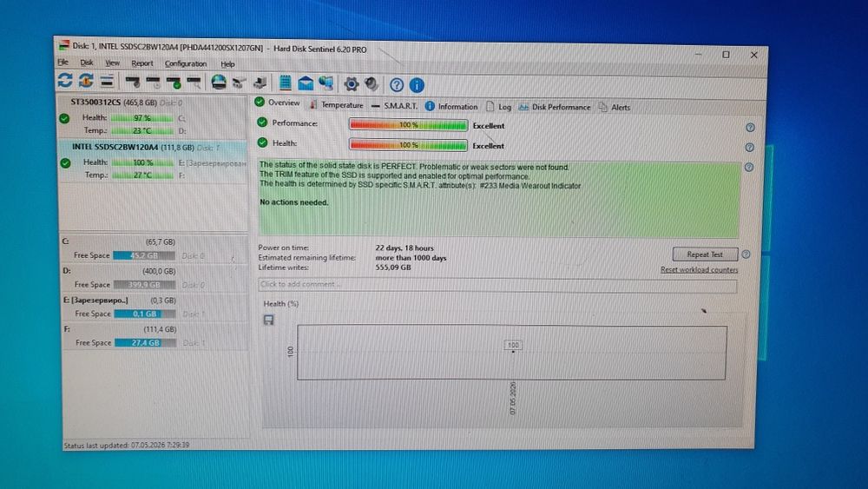The image size is (868, 489).
Task: Click ST3500312CS Temp 23 °C bar
Action: pyautogui.click(x=141, y=130)
